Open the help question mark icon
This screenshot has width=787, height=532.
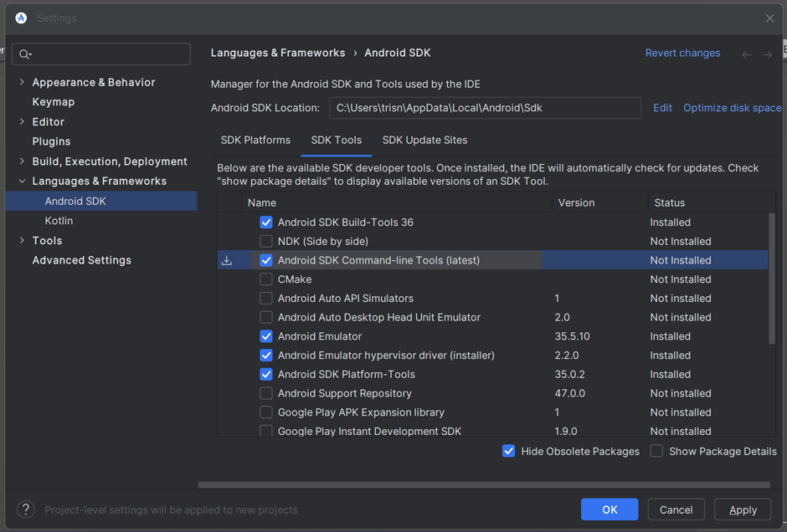(26, 509)
